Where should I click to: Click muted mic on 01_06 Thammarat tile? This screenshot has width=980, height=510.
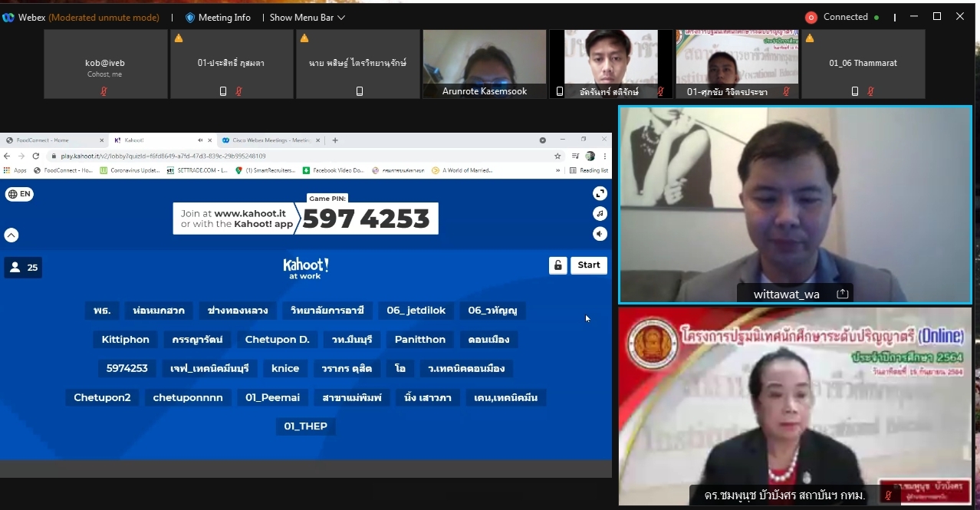click(x=870, y=90)
